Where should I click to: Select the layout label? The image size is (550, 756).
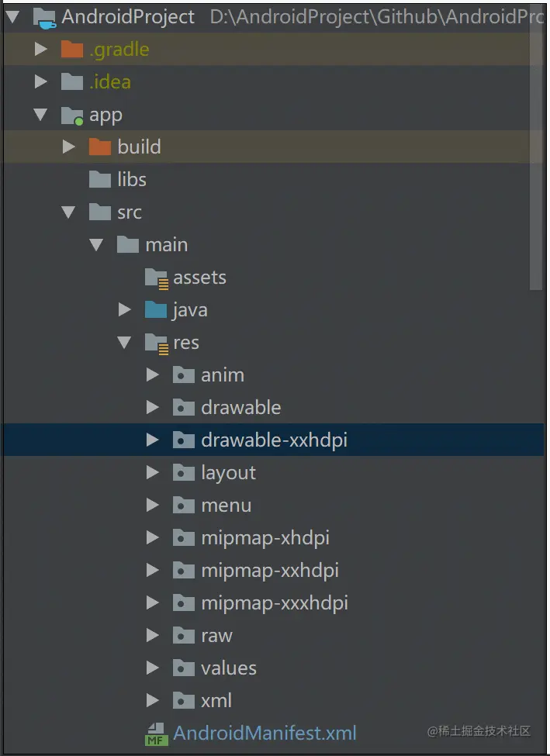coord(228,473)
